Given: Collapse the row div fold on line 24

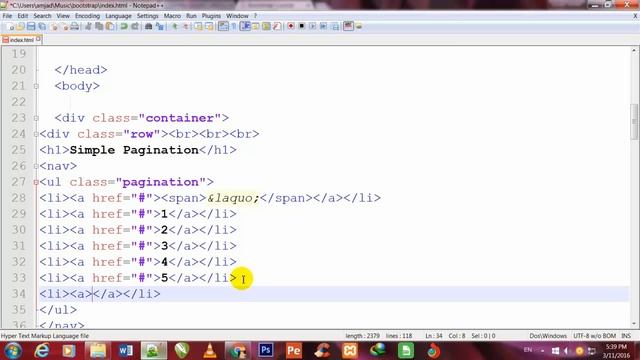Looking at the screenshot, I should [x=36, y=134].
